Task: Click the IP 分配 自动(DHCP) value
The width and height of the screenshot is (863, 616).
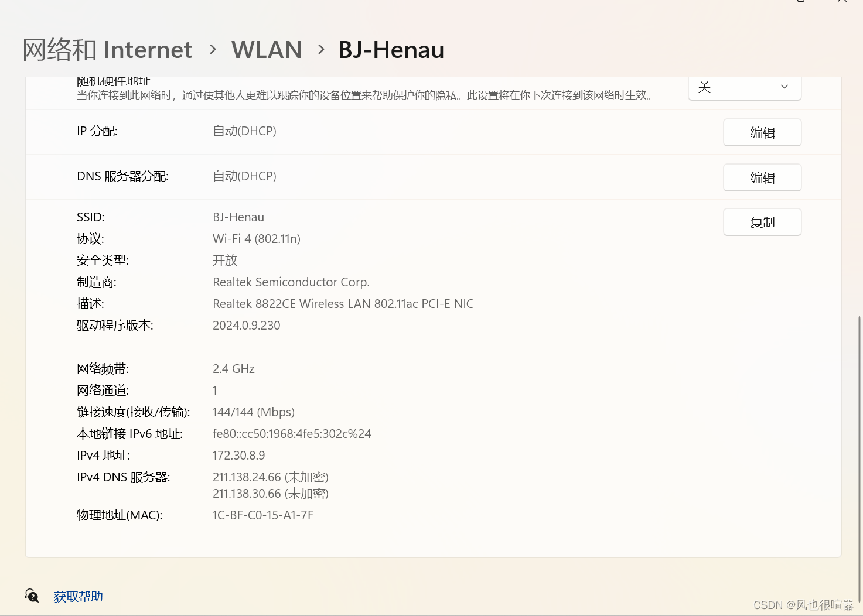Action: click(244, 131)
